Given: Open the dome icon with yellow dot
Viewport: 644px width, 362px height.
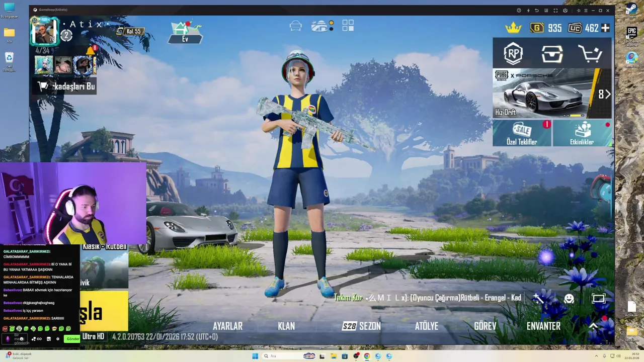Looking at the screenshot, I should coord(320,26).
